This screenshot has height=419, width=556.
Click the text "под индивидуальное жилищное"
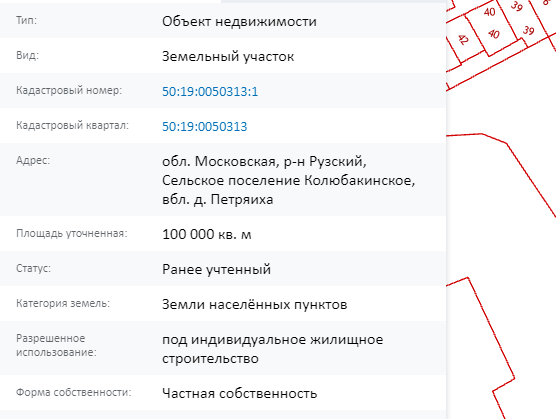tap(273, 340)
